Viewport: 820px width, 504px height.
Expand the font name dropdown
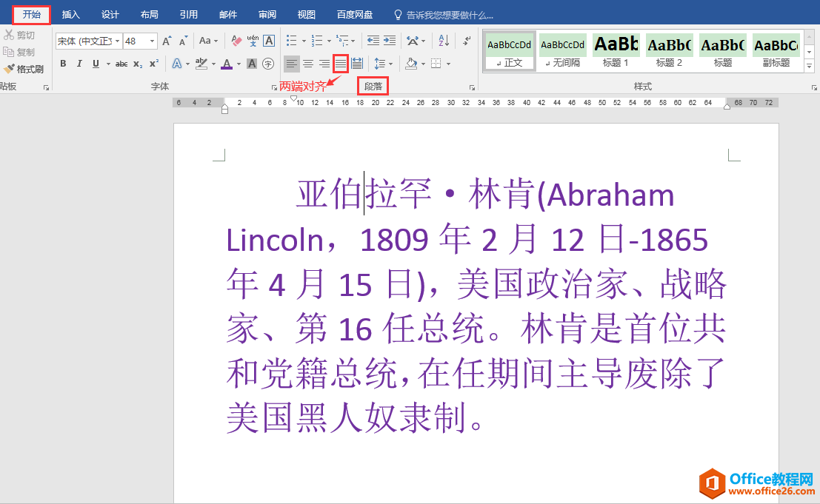pyautogui.click(x=116, y=41)
